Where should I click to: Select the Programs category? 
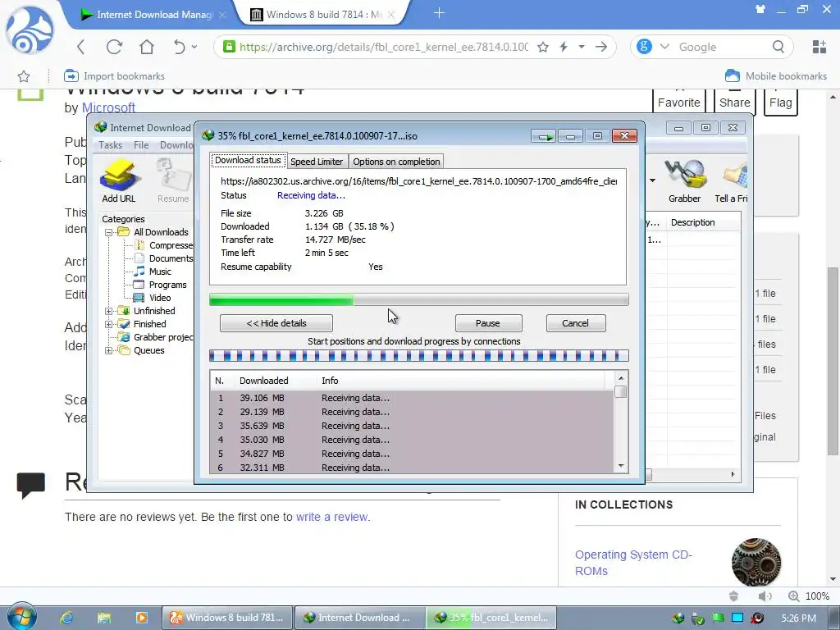click(x=167, y=285)
